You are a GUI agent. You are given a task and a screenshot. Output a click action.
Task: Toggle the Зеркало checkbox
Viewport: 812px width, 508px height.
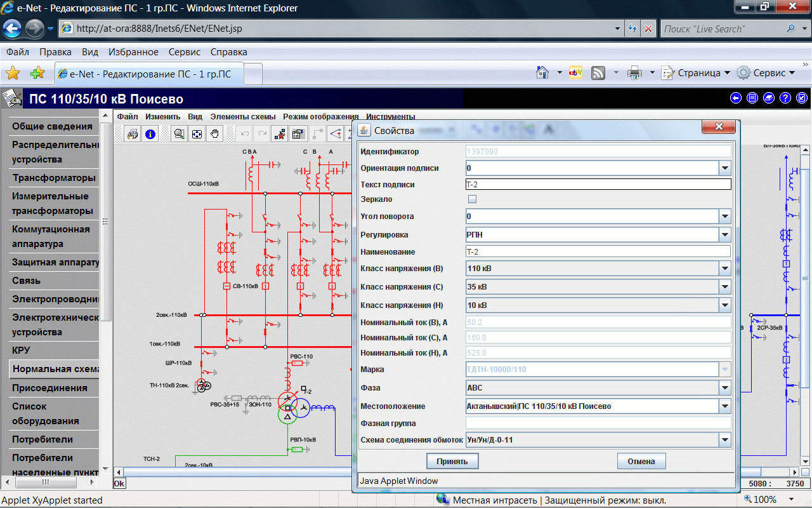coord(472,199)
